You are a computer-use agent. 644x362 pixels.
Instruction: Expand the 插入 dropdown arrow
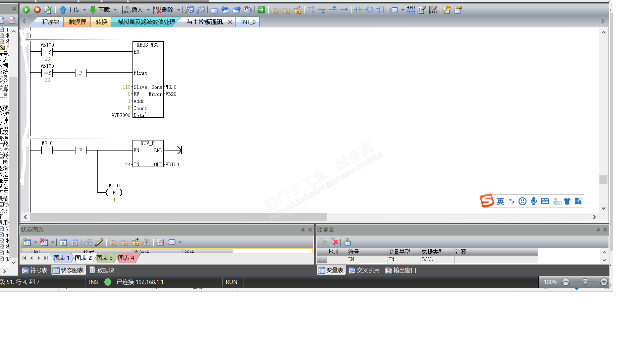[148, 10]
